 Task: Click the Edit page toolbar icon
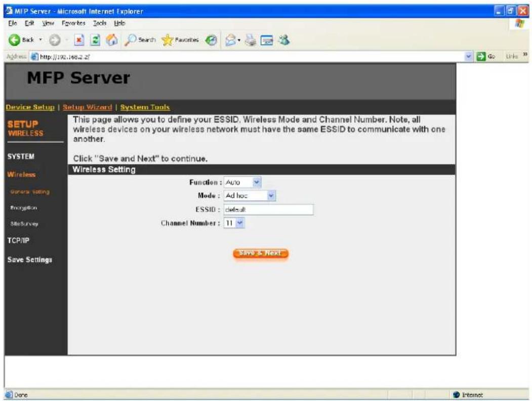[267, 41]
